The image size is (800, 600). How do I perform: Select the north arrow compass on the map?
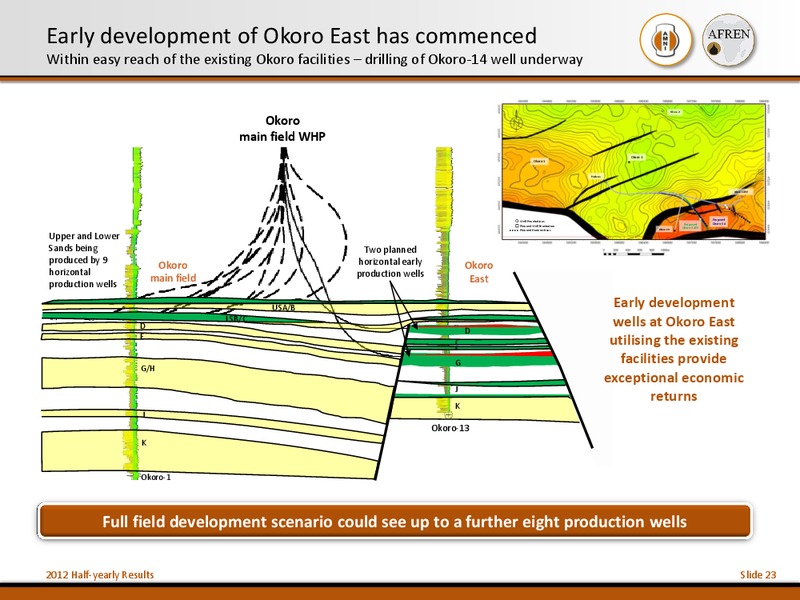pyautogui.click(x=516, y=121)
